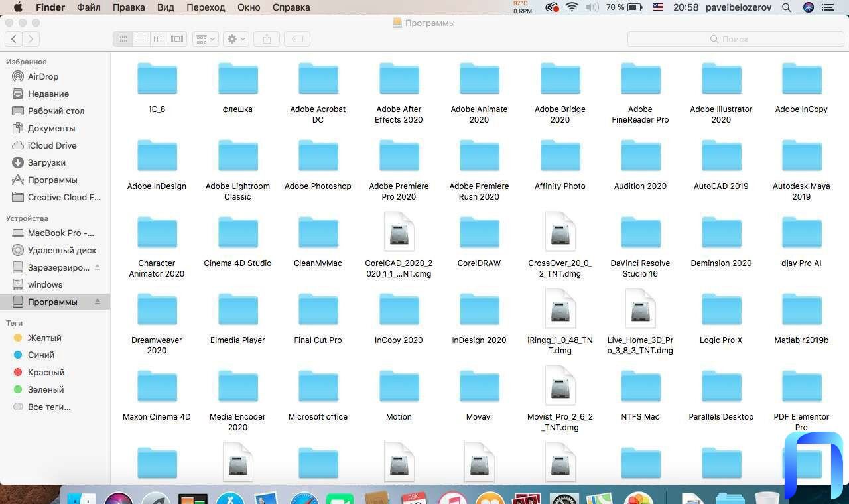Open the gear action menu
The height and width of the screenshot is (504, 849).
coord(236,40)
